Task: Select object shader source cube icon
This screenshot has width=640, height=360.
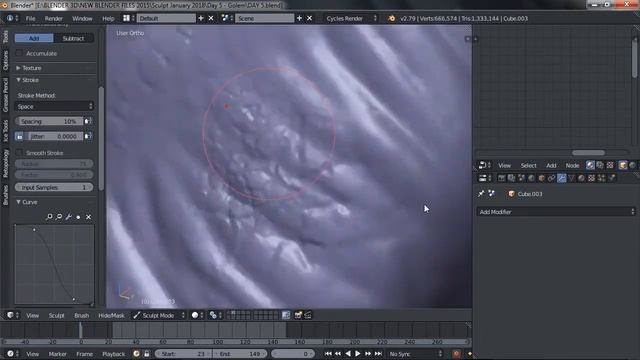Action: tap(623, 165)
